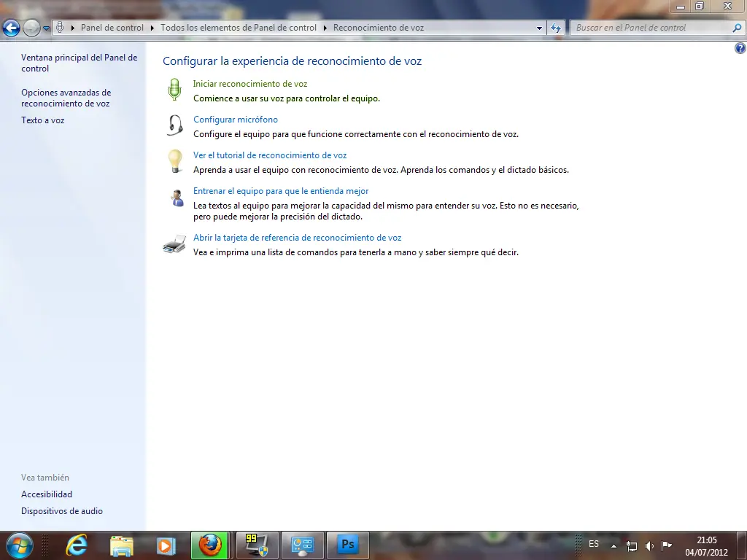Restore down the Control Panel window
The height and width of the screenshot is (560, 747).
[700, 6]
